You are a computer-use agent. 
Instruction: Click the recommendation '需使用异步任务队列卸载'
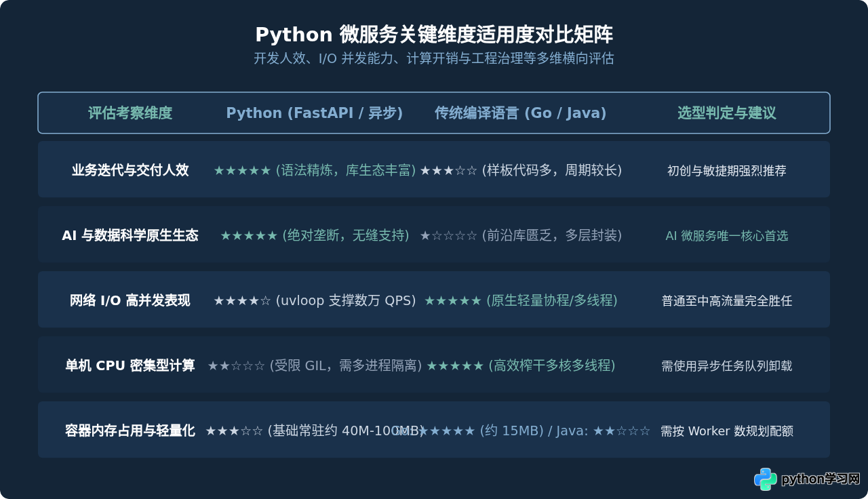[x=727, y=366]
